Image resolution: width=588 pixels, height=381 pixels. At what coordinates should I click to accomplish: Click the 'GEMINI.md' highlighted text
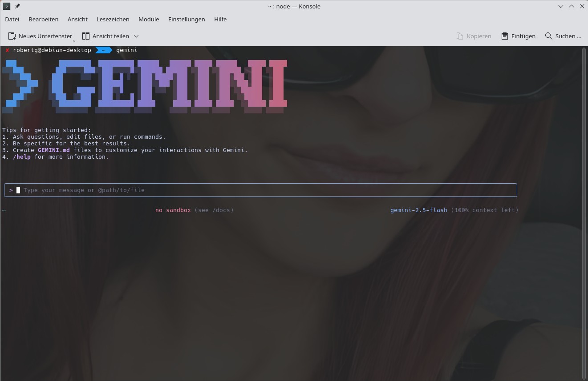[54, 150]
